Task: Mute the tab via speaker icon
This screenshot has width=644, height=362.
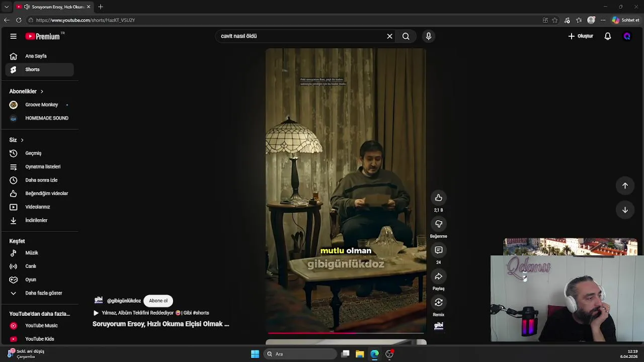Action: tap(27, 7)
